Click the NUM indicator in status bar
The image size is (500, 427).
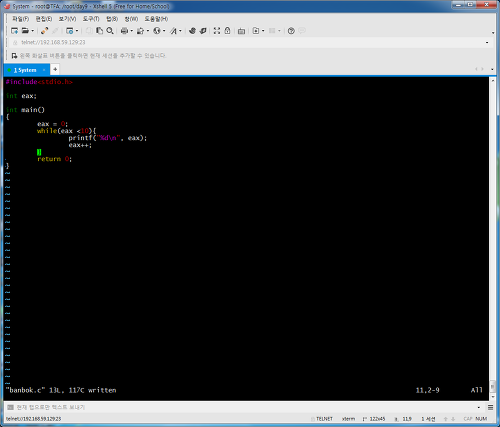tap(481, 419)
